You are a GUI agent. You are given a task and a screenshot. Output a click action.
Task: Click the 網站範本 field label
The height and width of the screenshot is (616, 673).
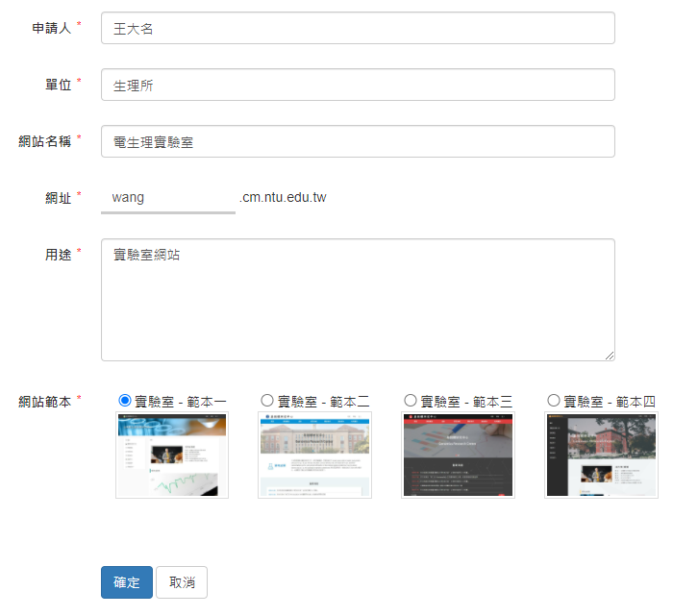point(45,401)
